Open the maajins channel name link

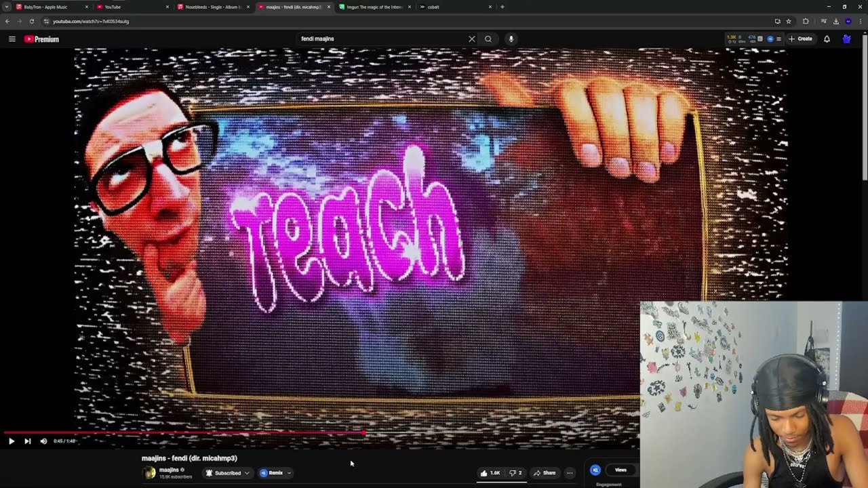pyautogui.click(x=169, y=470)
